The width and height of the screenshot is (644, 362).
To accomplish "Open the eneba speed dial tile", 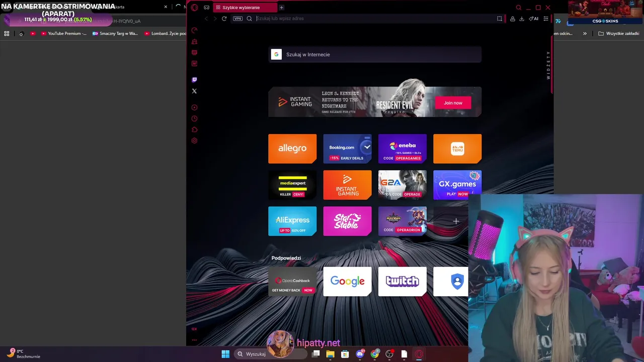I will [x=403, y=149].
